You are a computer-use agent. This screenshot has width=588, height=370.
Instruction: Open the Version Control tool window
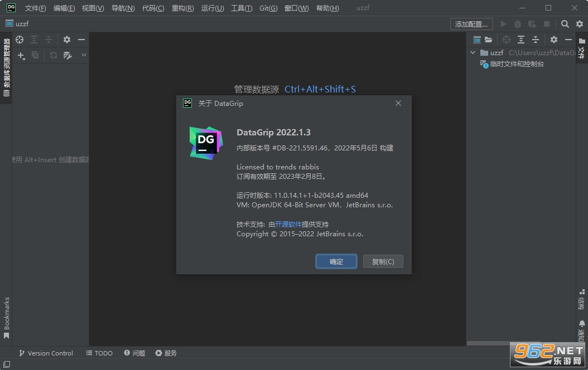[46, 353]
